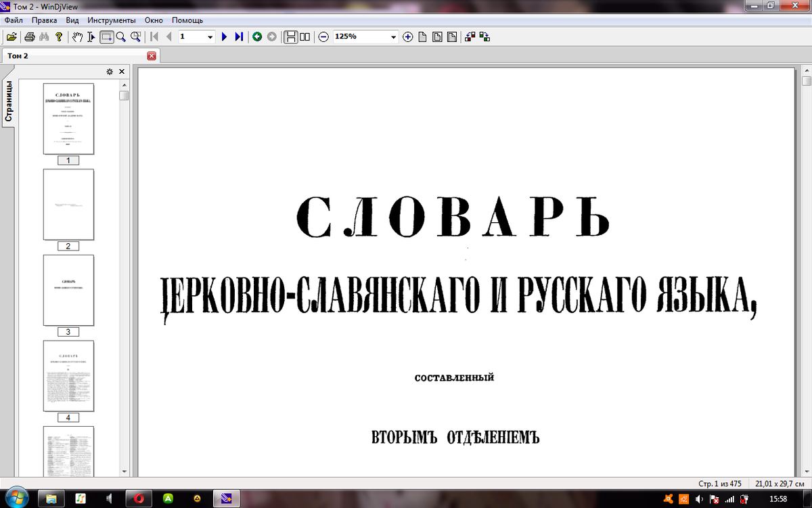
Task: Print the document using the printer icon
Action: tap(30, 37)
